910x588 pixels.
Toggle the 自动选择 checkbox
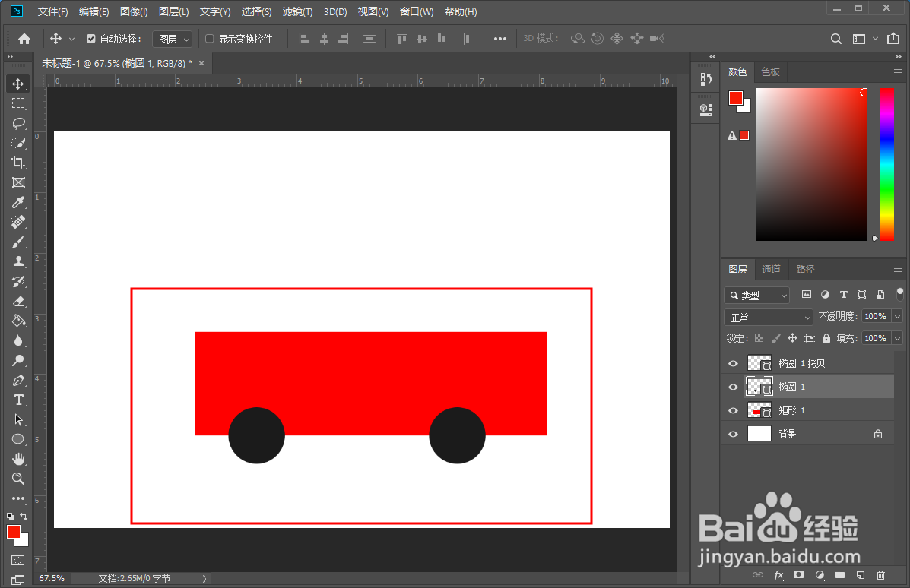[x=90, y=39]
